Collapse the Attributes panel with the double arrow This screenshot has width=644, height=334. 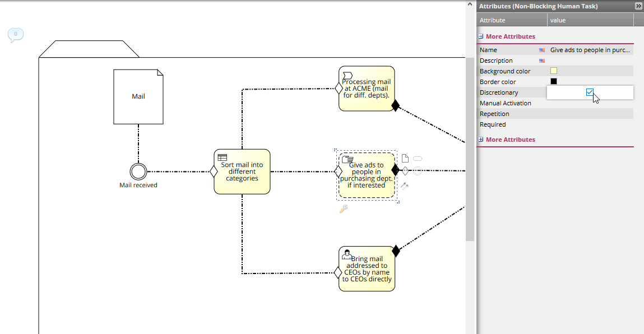click(x=638, y=6)
